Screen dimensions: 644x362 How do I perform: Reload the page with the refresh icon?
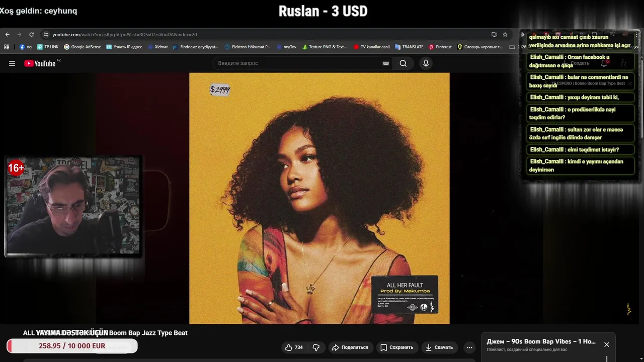point(31,35)
